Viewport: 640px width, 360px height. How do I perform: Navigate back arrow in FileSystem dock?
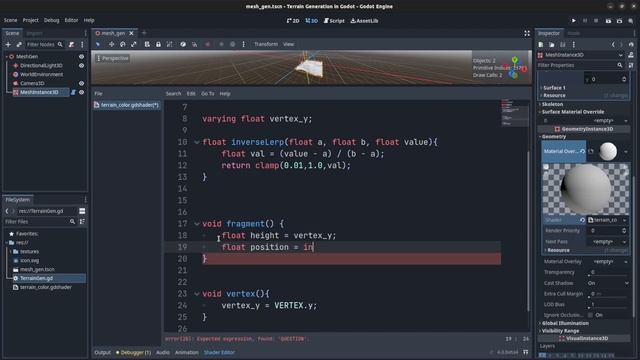click(x=7, y=211)
